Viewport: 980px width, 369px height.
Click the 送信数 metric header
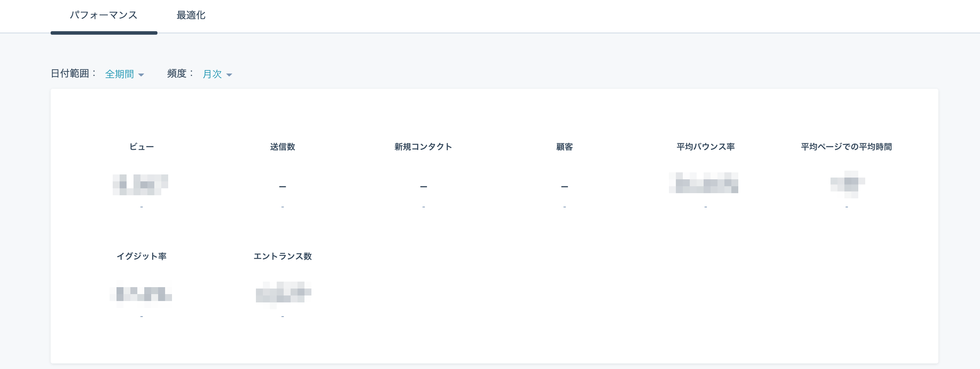pos(283,146)
